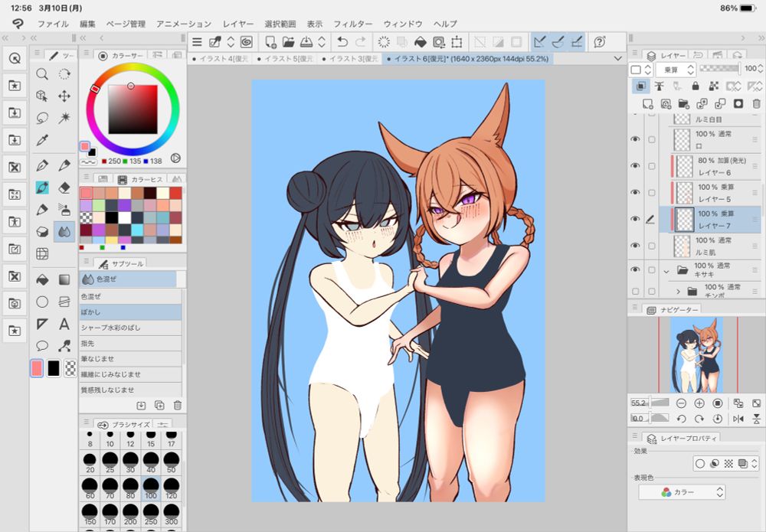The image size is (766, 532).
Task: Adjust the layer opacity 100 stepper
Action: tap(760, 69)
